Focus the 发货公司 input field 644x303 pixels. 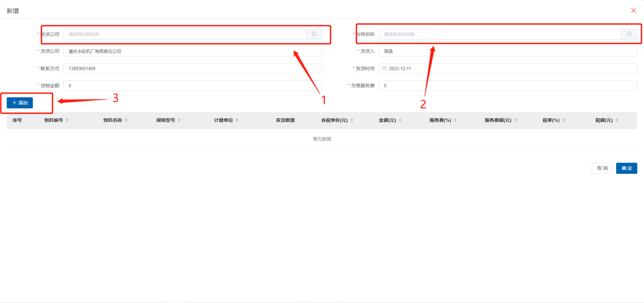point(193,51)
